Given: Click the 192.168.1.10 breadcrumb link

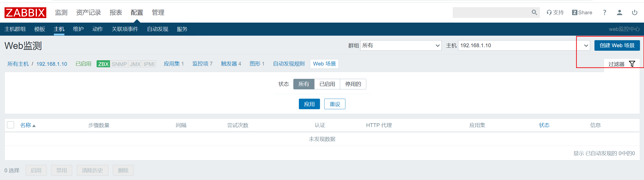Looking at the screenshot, I should 52,64.
